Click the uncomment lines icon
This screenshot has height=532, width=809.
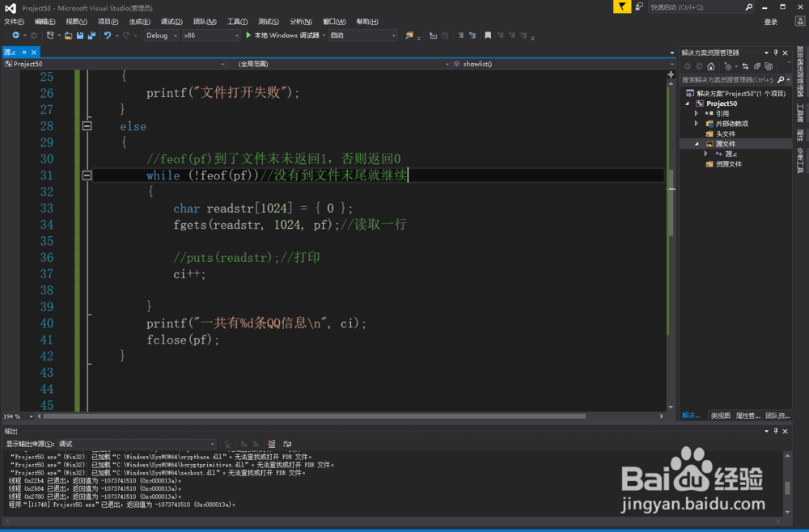coord(472,36)
